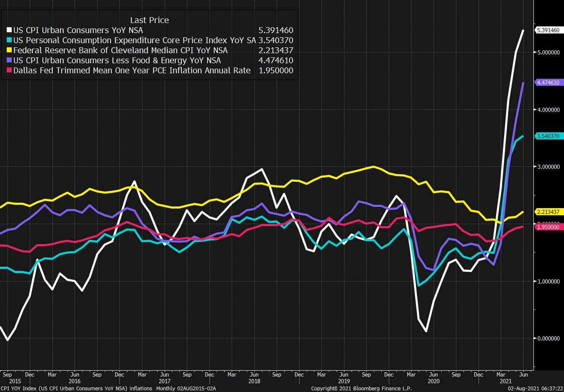Screen dimensions: 564x392
Task: Click the white CPI last-price flag on axis
Action: (x=549, y=30)
